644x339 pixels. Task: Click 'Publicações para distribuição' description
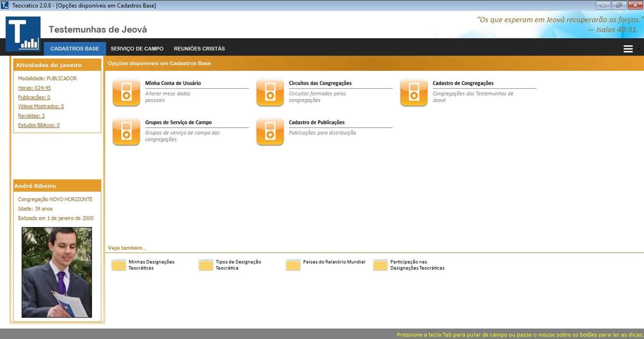(x=322, y=133)
